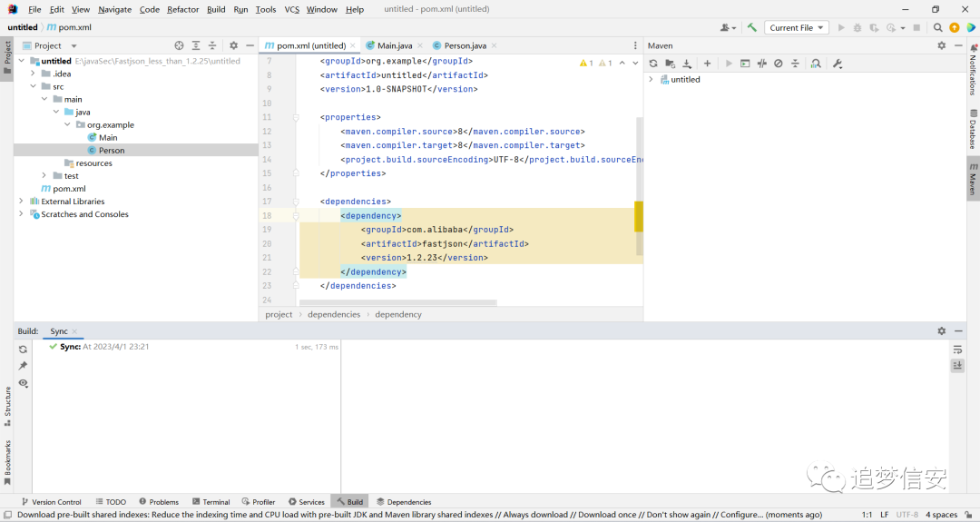Open the Project view dropdown arrow

pos(73,45)
